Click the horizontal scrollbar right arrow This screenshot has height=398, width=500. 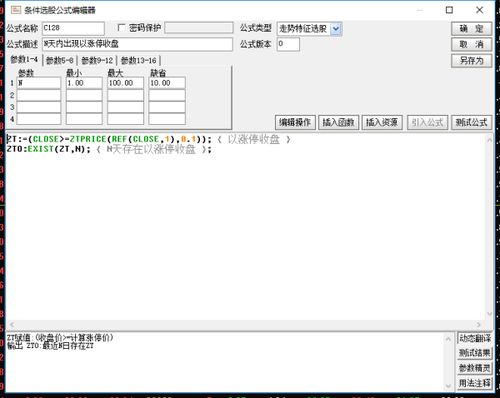click(479, 324)
